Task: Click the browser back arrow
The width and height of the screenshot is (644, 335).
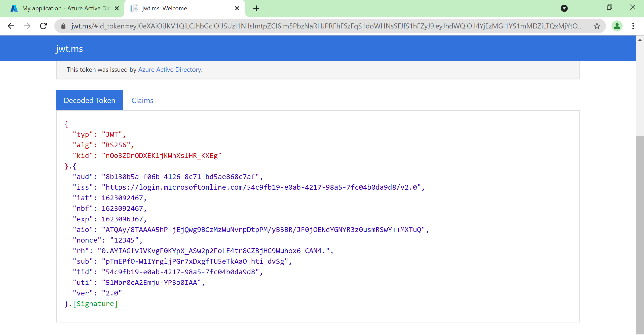Action: [11, 26]
